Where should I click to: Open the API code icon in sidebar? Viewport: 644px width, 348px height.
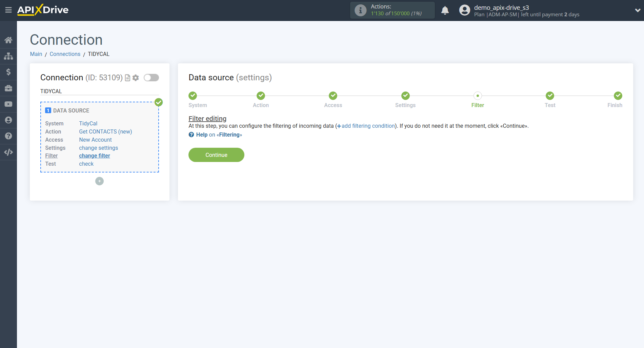(8, 152)
